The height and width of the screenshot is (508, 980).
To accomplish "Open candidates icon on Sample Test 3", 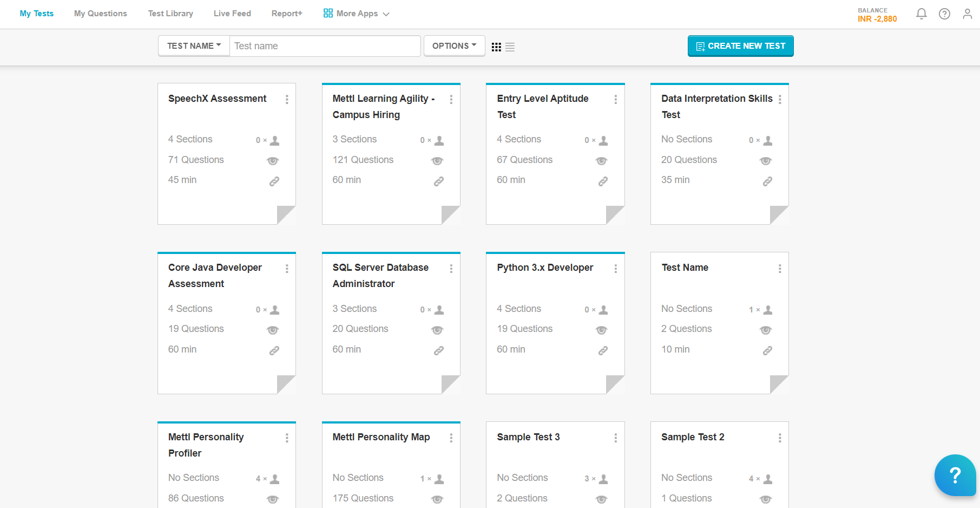I will coord(603,479).
